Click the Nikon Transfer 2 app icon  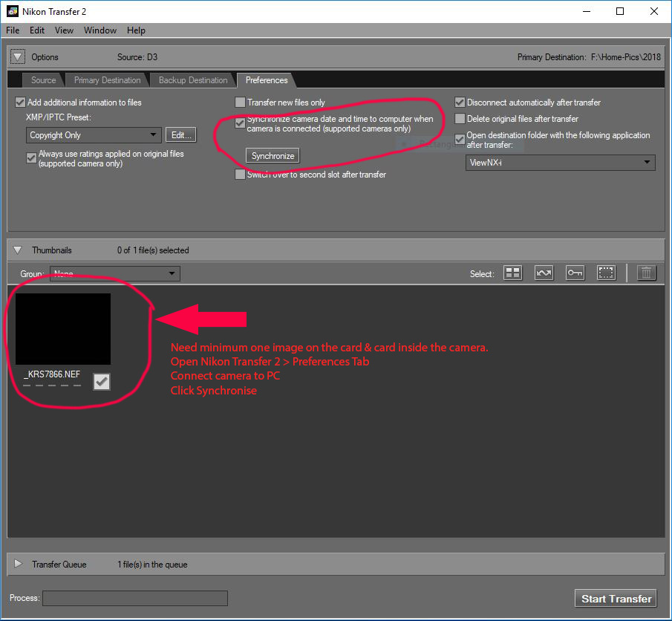coord(13,11)
